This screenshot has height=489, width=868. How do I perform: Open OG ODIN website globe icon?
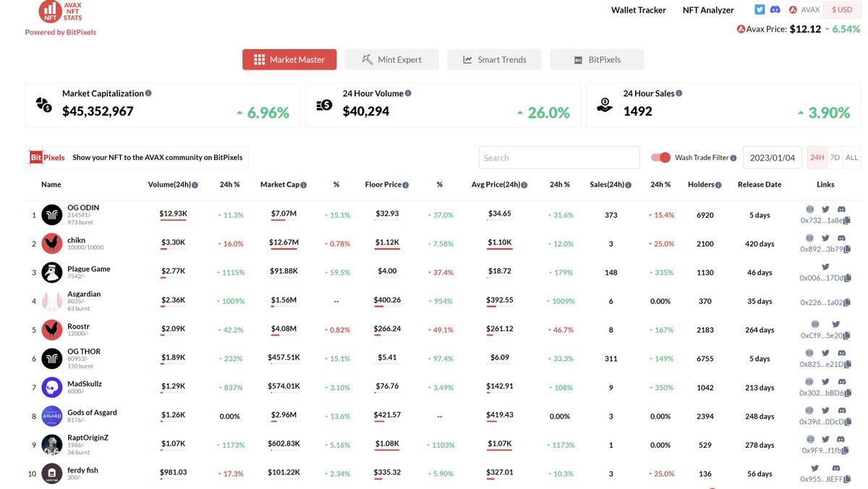[x=810, y=210]
